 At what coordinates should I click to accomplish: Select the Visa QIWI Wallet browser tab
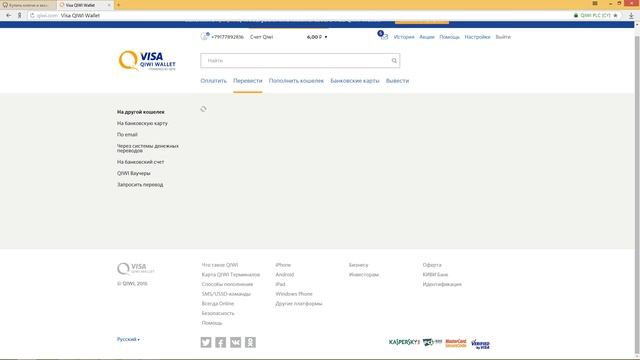click(85, 5)
